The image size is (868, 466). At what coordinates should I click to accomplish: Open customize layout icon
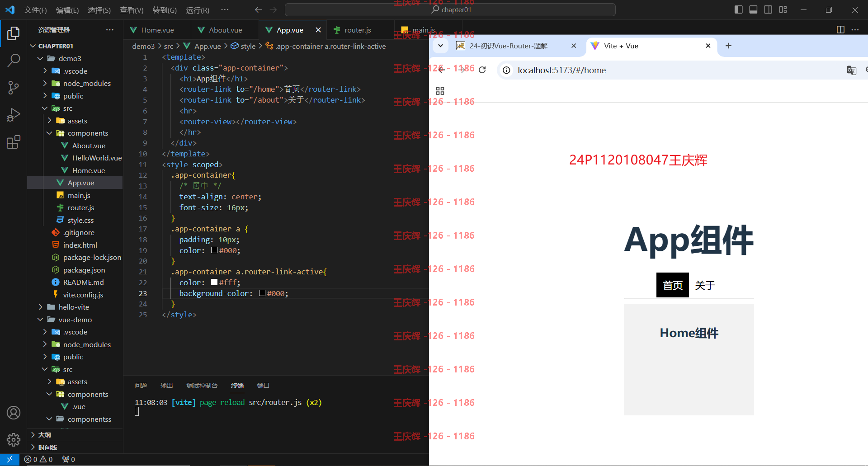tap(783, 9)
